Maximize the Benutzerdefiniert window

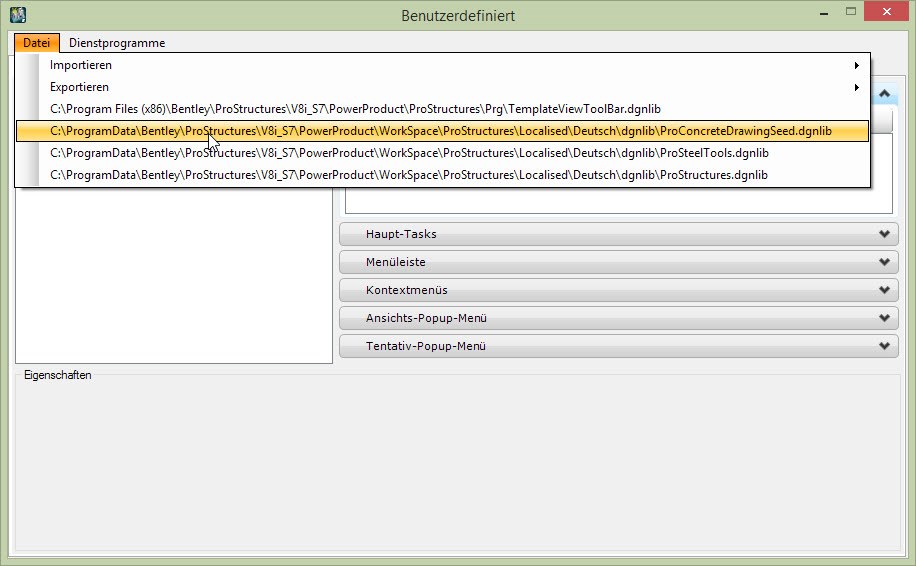tap(851, 12)
